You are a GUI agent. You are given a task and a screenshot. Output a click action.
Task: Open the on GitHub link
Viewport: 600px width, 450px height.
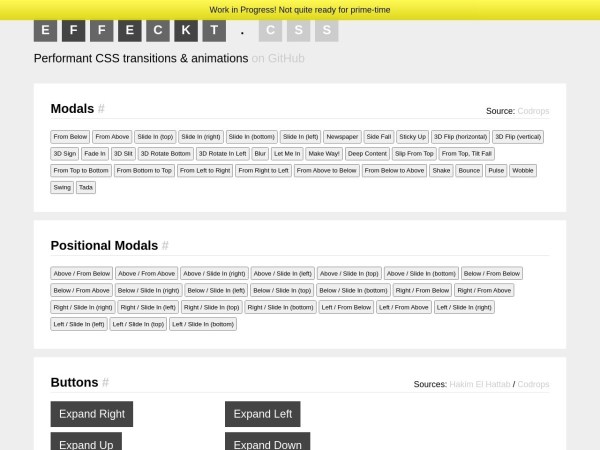click(x=278, y=58)
